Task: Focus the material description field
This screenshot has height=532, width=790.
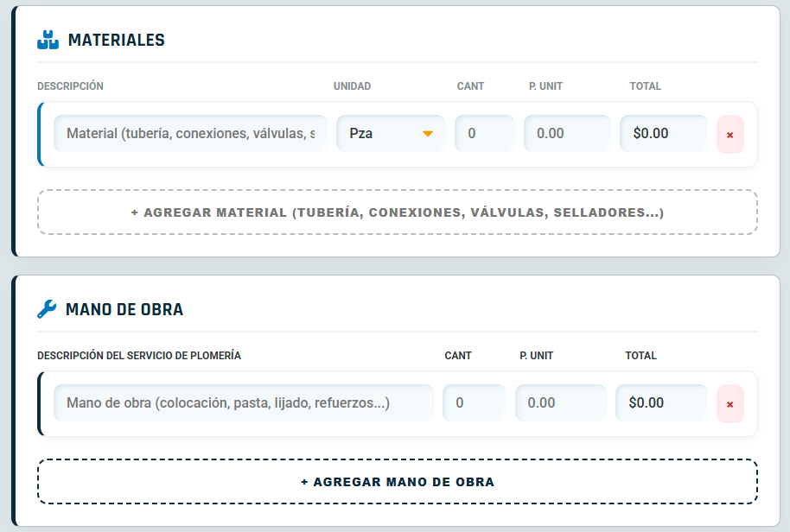Action: coord(190,134)
